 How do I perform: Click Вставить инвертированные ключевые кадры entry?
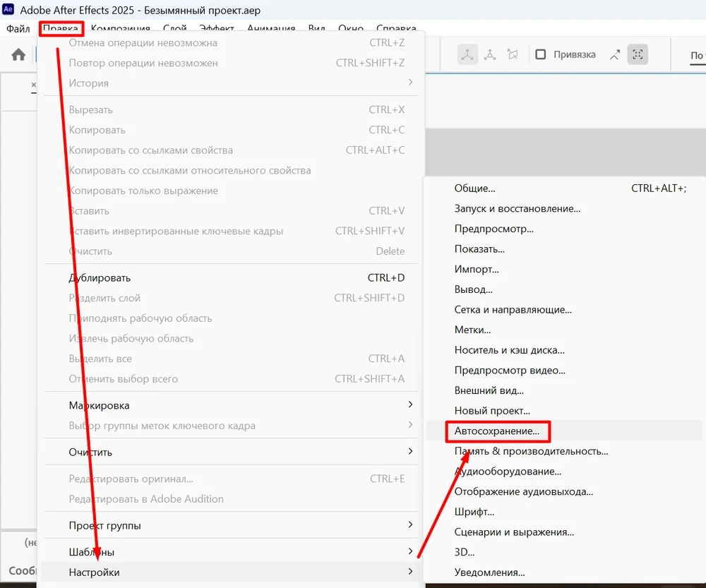231,231
